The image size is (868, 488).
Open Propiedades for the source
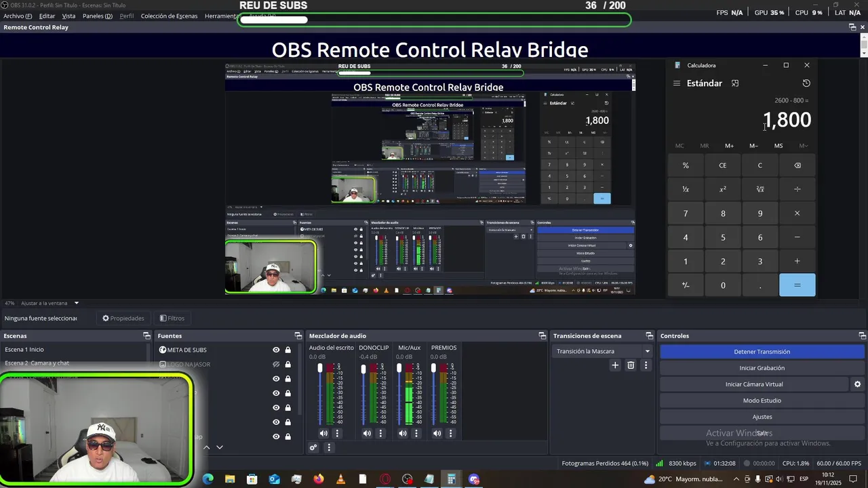click(x=123, y=318)
